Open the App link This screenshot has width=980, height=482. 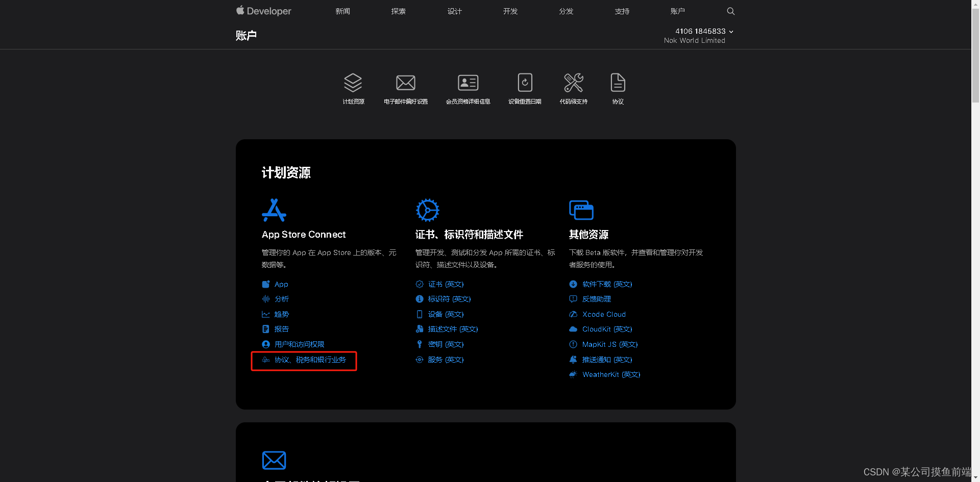click(x=281, y=284)
